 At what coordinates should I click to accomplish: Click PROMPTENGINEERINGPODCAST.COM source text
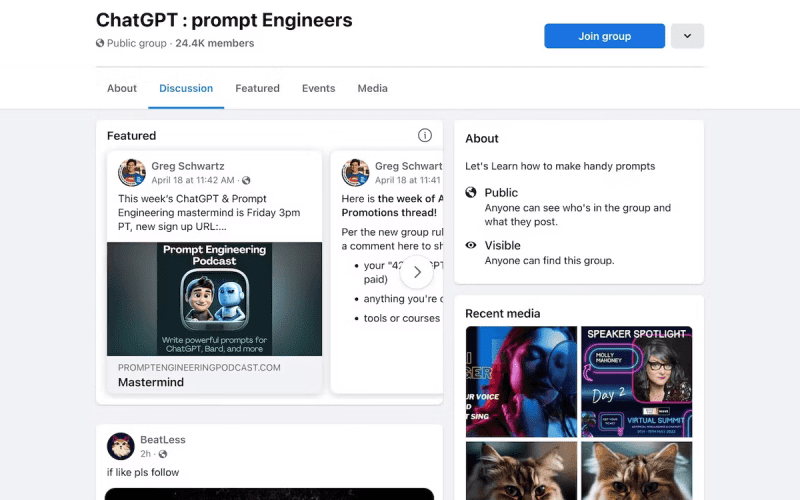tap(199, 367)
